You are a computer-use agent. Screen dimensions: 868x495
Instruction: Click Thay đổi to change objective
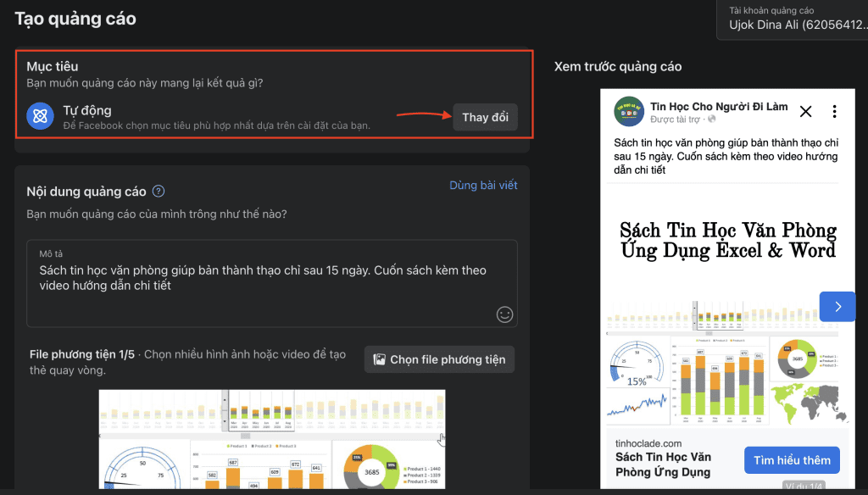coord(485,117)
